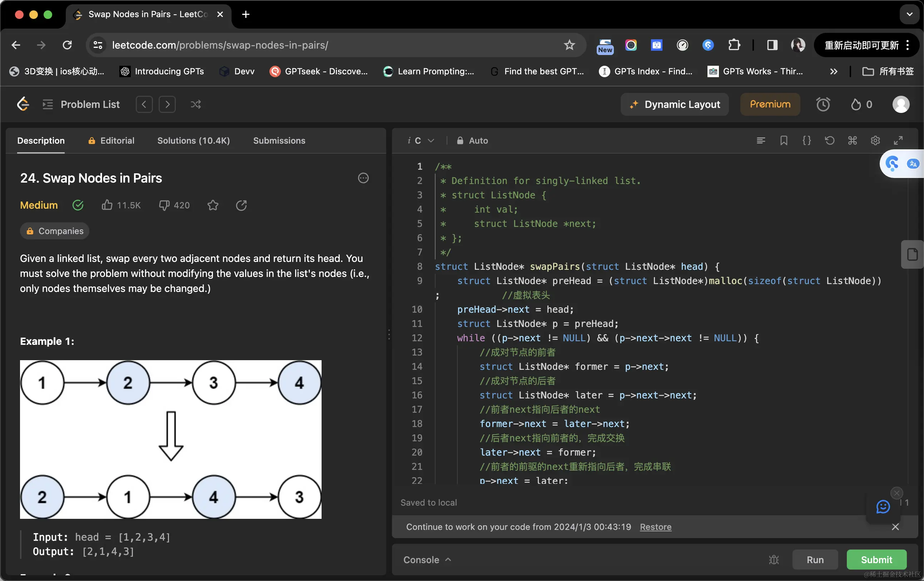Toggle the favorite star for this problem

[x=213, y=205]
